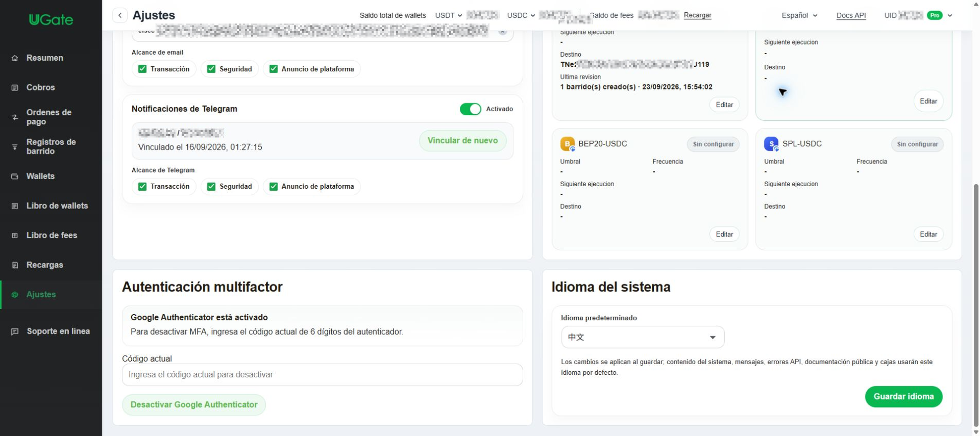Focus the Código actual input field
This screenshot has width=980, height=436.
pyautogui.click(x=323, y=375)
